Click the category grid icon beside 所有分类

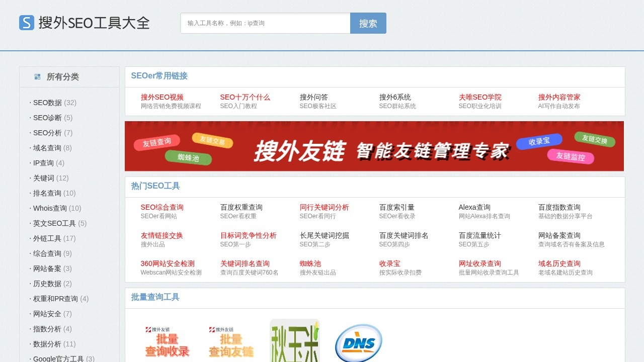tap(37, 77)
